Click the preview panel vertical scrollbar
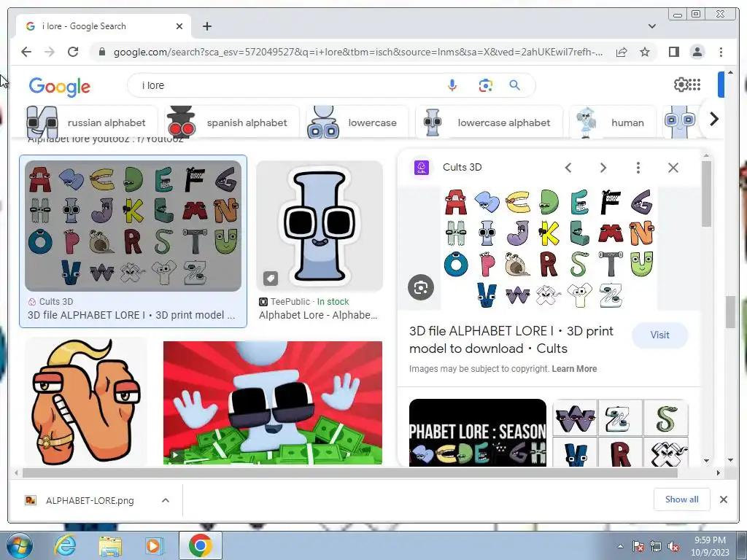 point(706,193)
